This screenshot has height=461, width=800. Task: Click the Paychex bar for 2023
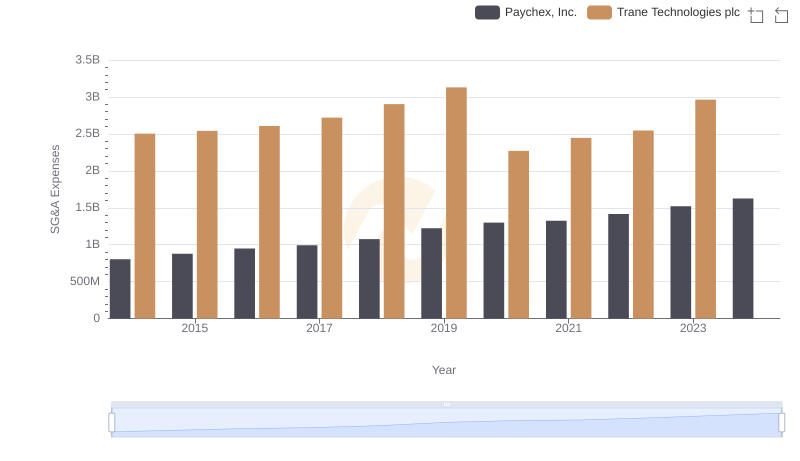681,263
